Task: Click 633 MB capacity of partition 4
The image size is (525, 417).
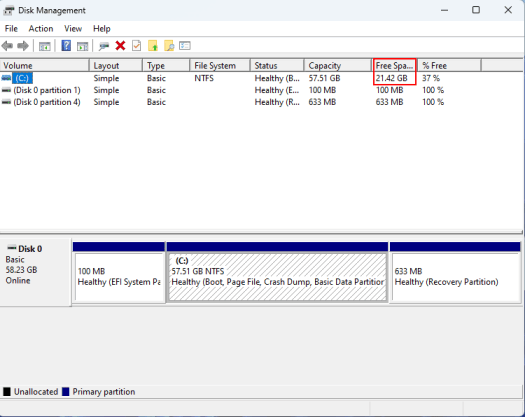Action: 322,102
